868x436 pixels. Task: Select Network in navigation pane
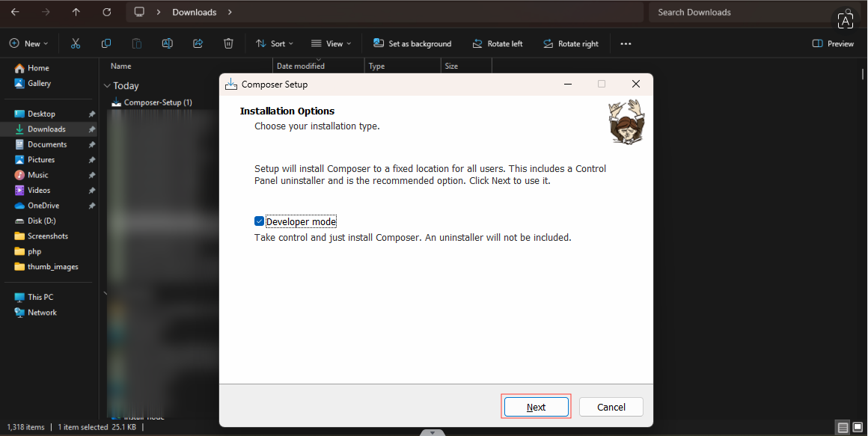[x=42, y=313]
